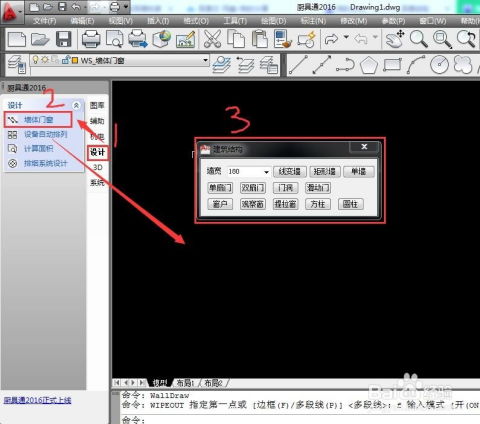Select the Line drawing tool
The width and height of the screenshot is (480, 424).
[298, 65]
